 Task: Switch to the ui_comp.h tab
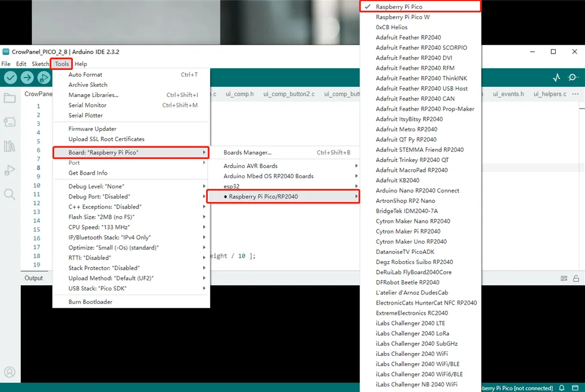[x=239, y=94]
